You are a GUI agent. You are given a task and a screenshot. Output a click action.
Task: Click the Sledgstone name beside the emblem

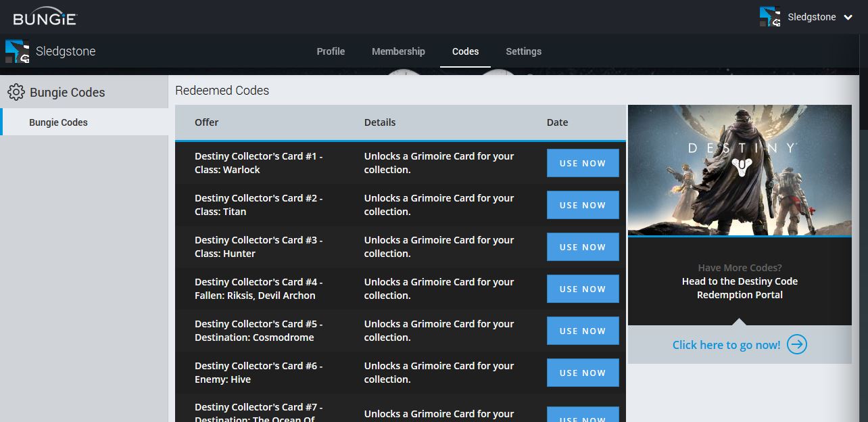[x=66, y=51]
